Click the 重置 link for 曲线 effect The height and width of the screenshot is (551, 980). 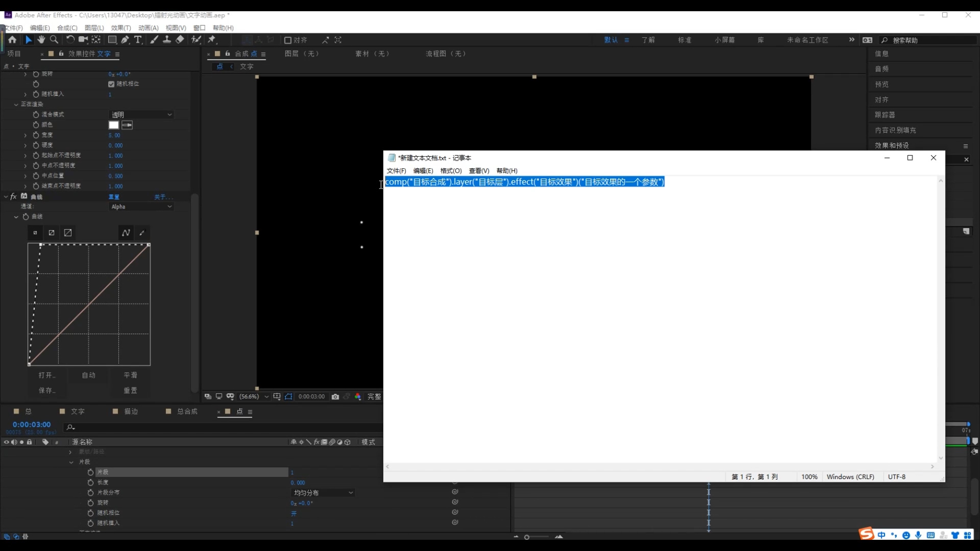click(x=114, y=197)
